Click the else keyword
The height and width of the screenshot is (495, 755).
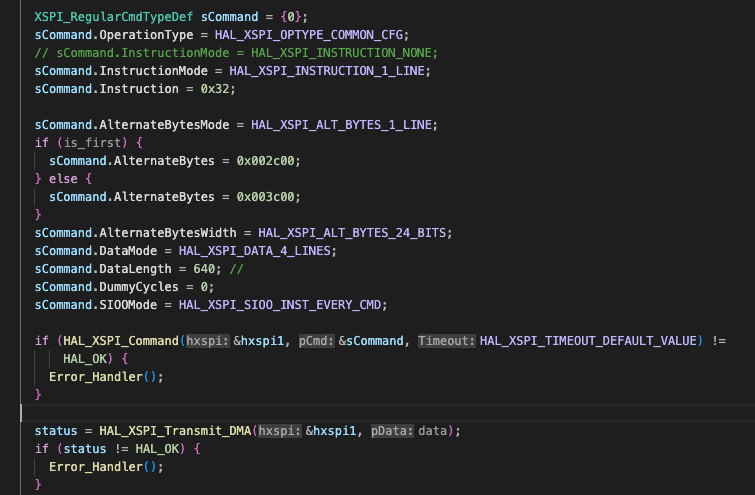(x=63, y=179)
